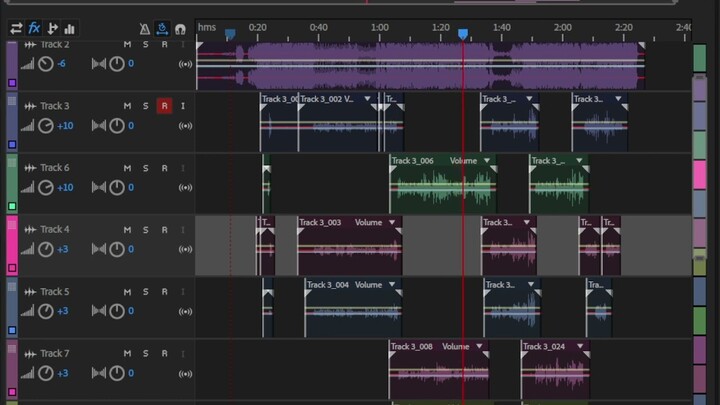This screenshot has width=720, height=405.
Task: Click Track 3 volume value +10
Action: pyautogui.click(x=65, y=126)
